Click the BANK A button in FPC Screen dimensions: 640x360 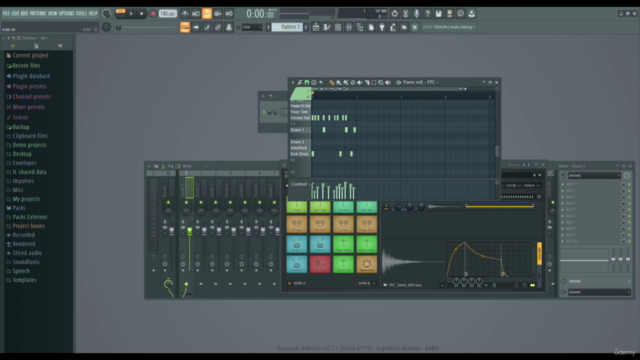[298, 283]
